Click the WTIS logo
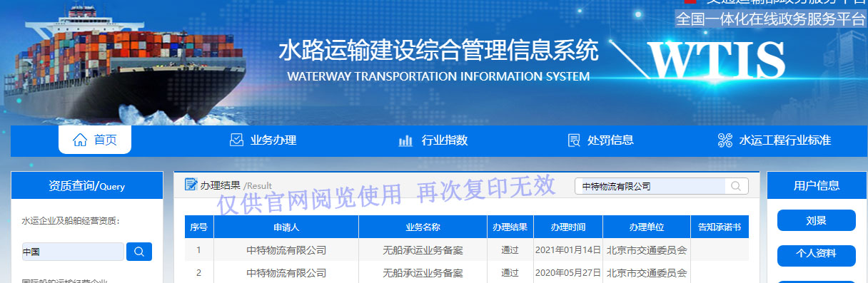Screen dimensions: 868x283 pyautogui.click(x=717, y=61)
